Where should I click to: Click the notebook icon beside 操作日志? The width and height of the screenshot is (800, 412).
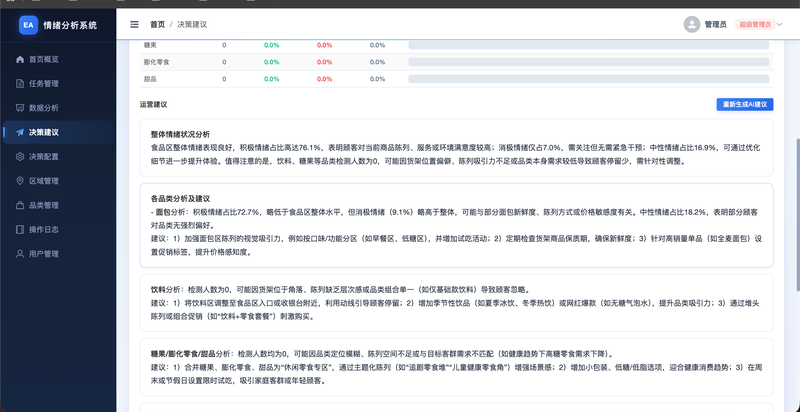pos(20,229)
